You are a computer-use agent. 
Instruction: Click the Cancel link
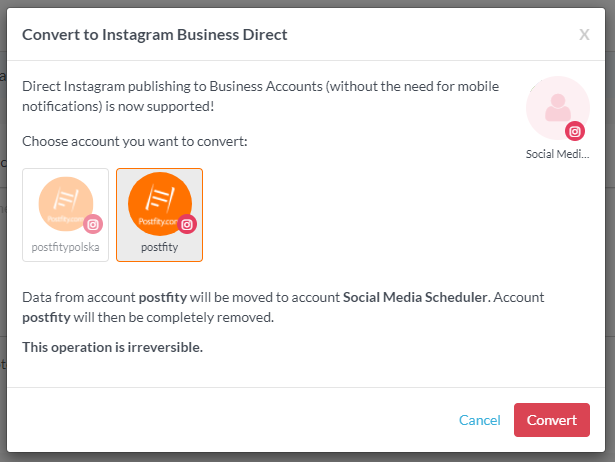479,420
